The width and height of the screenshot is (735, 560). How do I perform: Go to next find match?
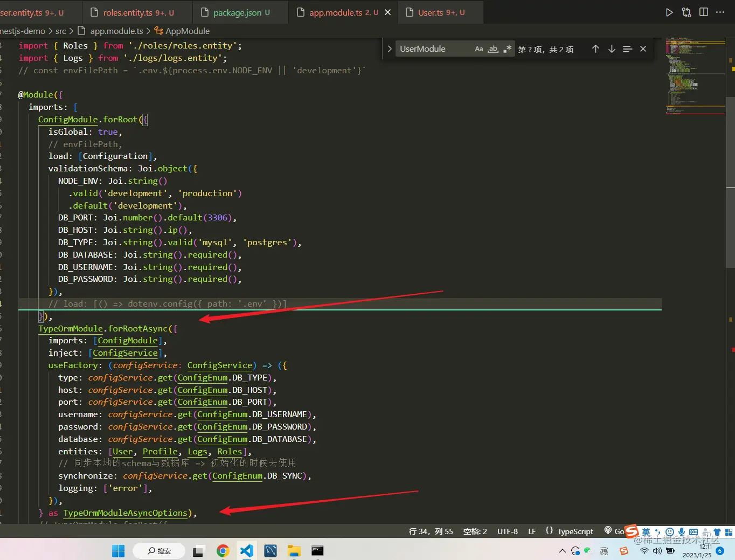612,49
